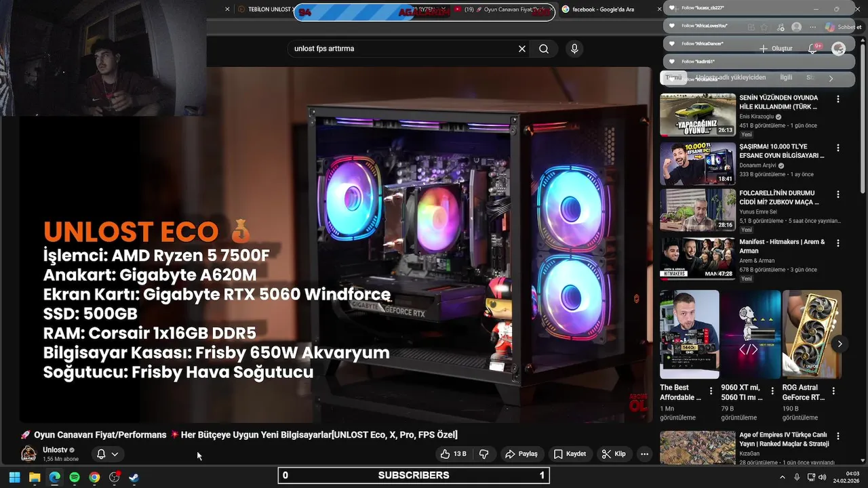This screenshot has height=488, width=868.
Task: Open the YouTube account avatar menu
Action: coord(838,49)
